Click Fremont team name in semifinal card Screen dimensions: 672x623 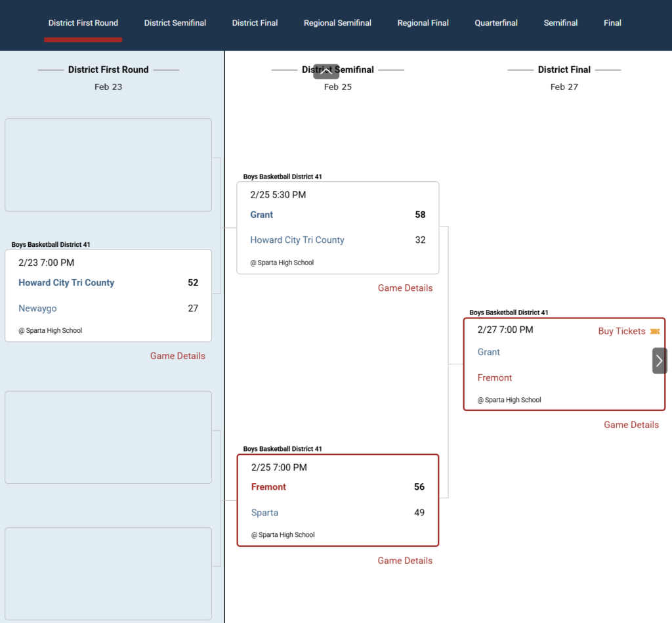pyautogui.click(x=268, y=487)
